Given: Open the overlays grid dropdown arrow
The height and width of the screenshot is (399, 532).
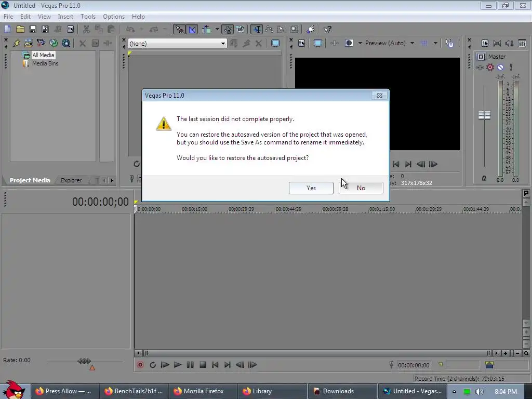Looking at the screenshot, I should (435, 43).
